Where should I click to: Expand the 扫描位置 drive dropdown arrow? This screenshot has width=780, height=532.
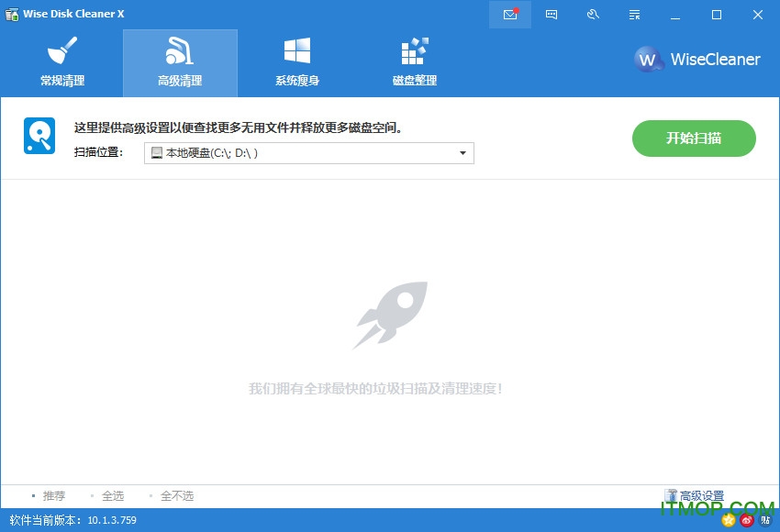click(462, 153)
